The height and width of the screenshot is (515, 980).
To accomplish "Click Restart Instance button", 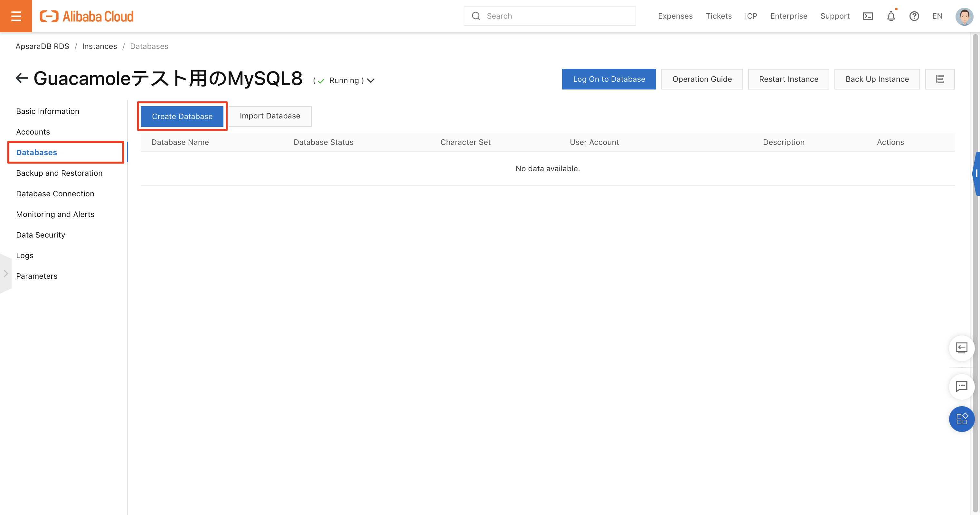I will point(788,79).
